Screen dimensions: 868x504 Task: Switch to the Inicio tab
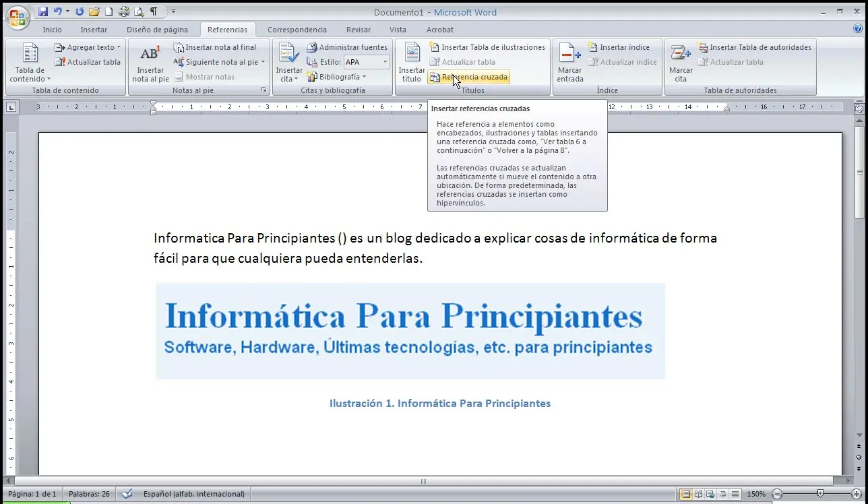tap(52, 30)
